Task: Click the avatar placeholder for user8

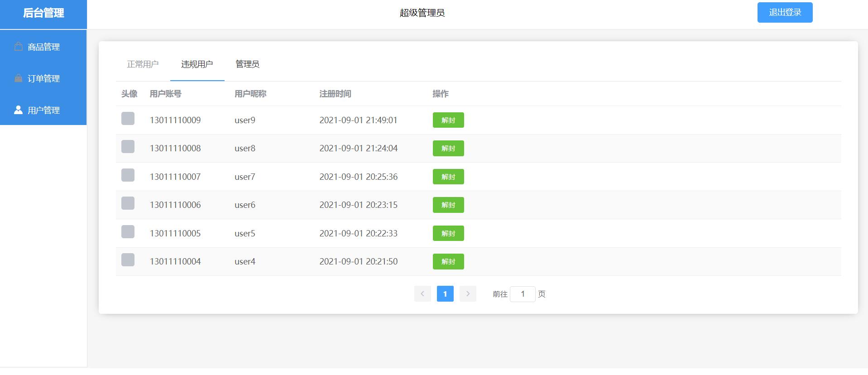Action: [x=128, y=147]
